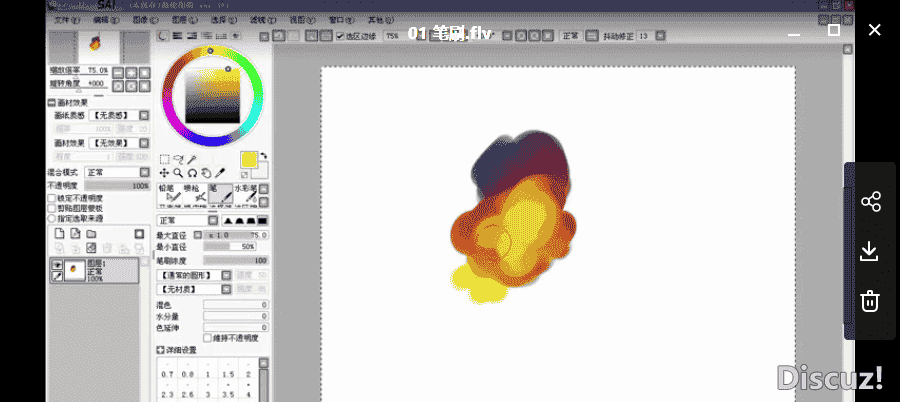Expand 详细设置 section

(161, 350)
